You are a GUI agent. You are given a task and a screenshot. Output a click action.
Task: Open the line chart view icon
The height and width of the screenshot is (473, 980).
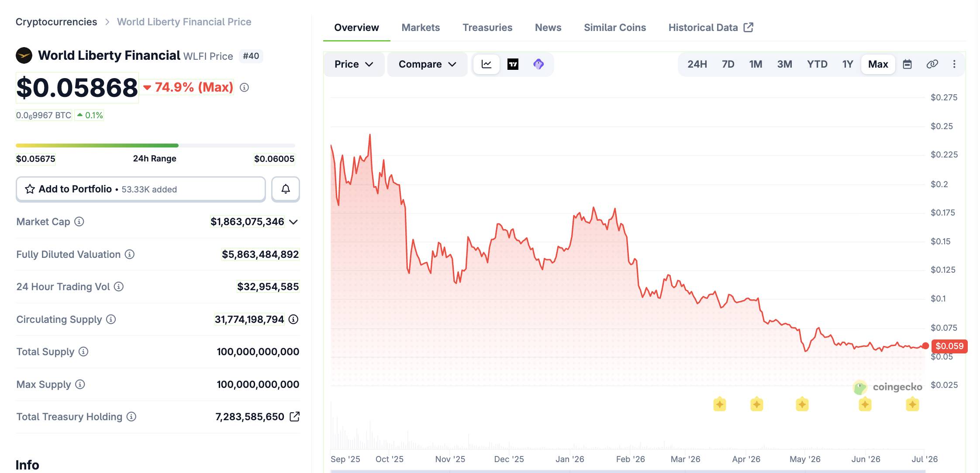coord(486,64)
